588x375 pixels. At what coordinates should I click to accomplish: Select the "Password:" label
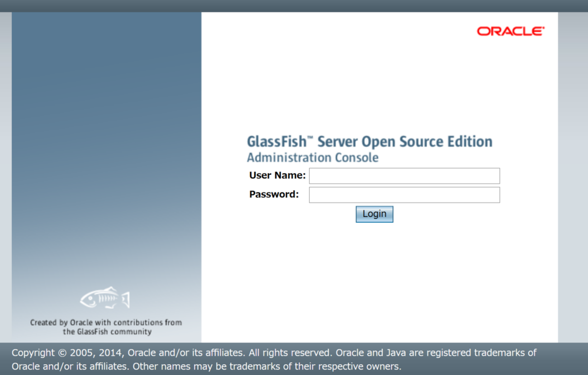[274, 194]
